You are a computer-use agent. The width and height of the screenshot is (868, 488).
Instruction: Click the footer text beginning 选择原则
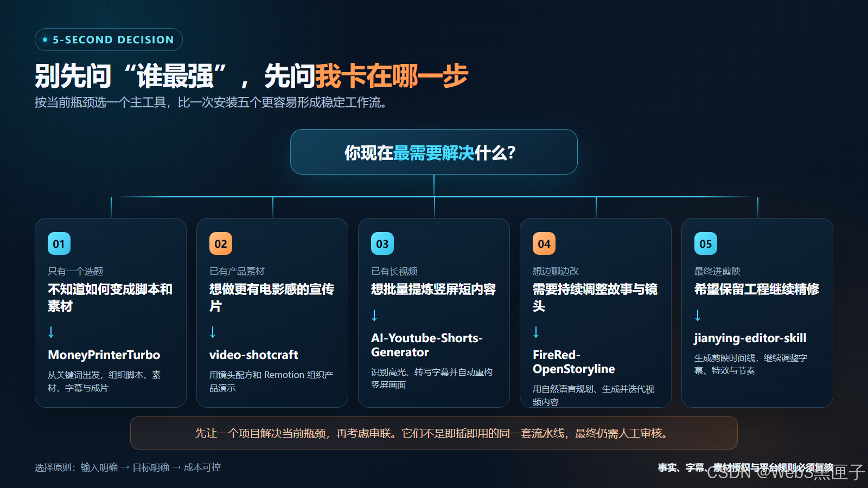128,467
